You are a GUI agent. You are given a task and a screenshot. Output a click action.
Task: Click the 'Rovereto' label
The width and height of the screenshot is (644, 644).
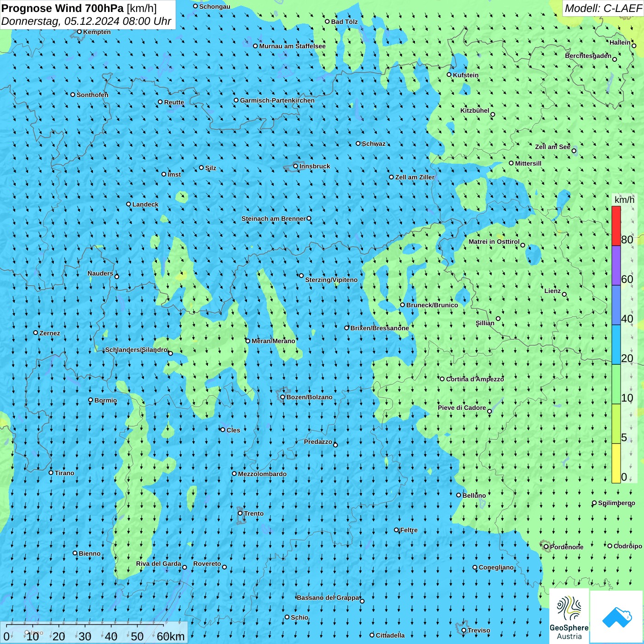pyautogui.click(x=207, y=563)
